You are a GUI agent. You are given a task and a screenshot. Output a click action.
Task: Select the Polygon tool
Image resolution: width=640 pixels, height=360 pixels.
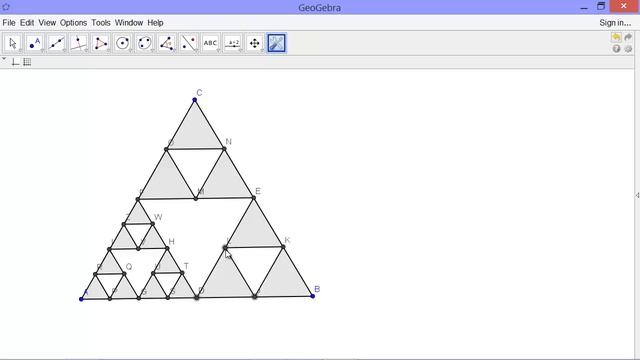100,43
